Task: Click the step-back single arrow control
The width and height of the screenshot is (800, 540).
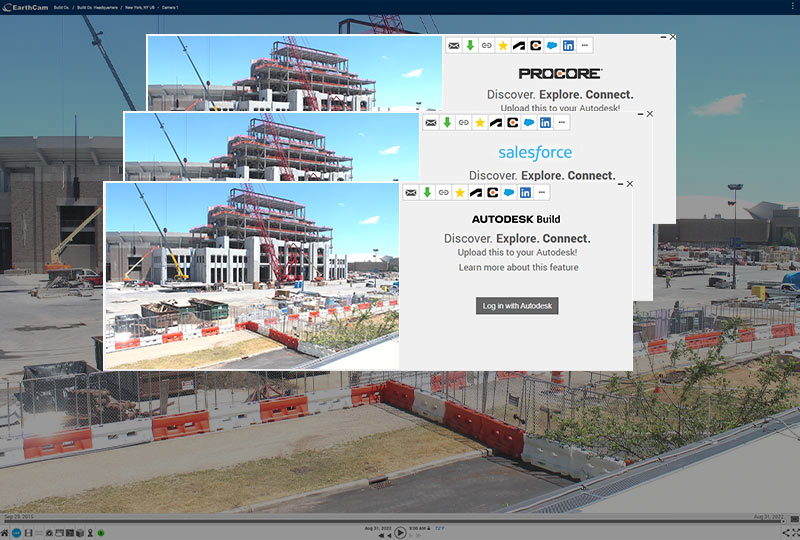Action: 389,535
